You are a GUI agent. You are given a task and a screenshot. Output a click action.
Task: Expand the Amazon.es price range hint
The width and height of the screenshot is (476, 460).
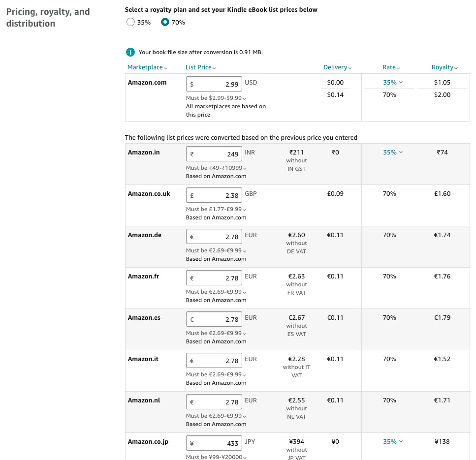(216, 333)
